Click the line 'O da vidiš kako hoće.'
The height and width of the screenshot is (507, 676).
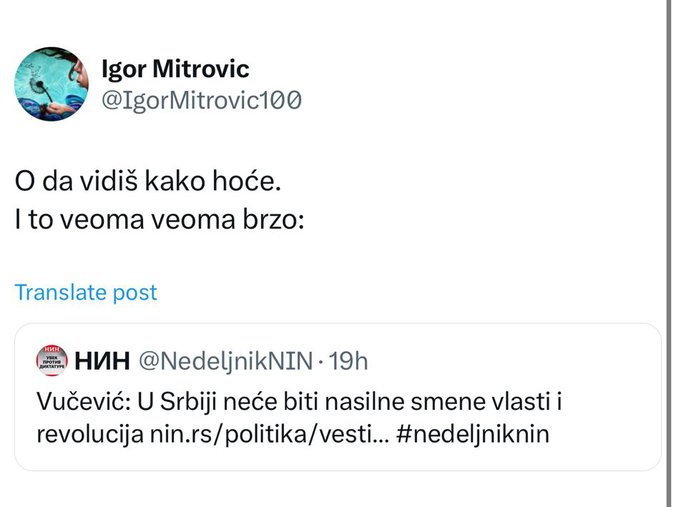coord(143,184)
